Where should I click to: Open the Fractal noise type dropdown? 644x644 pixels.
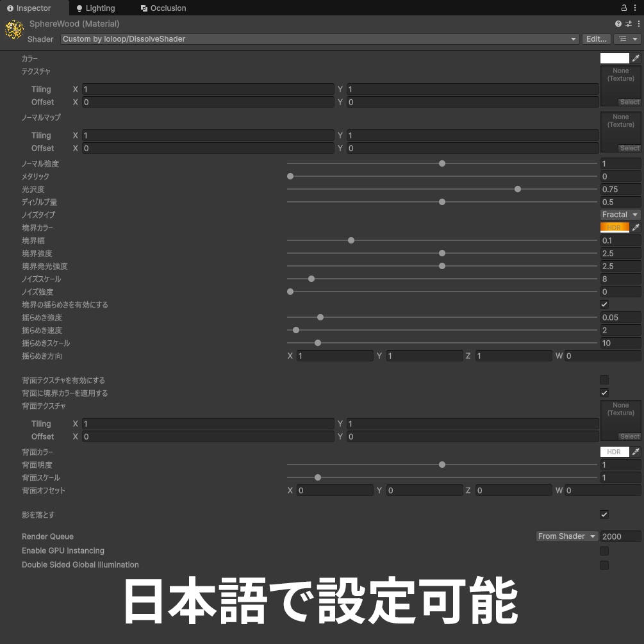coord(619,215)
